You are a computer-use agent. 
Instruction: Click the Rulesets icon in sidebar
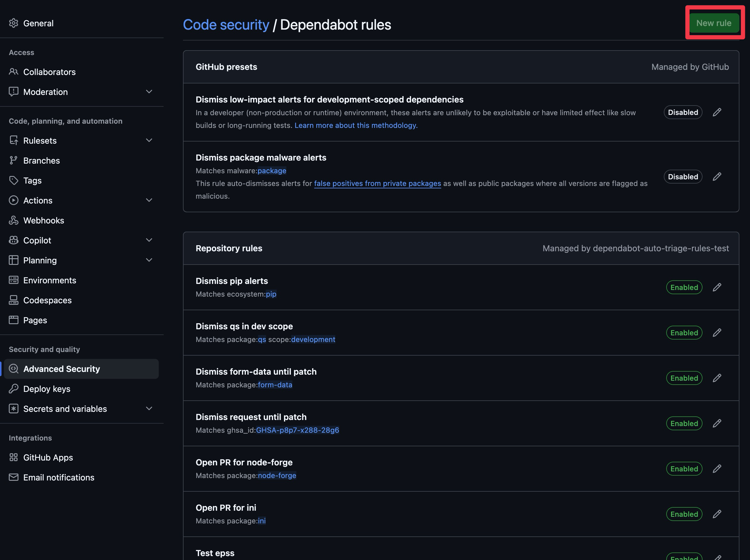14,140
